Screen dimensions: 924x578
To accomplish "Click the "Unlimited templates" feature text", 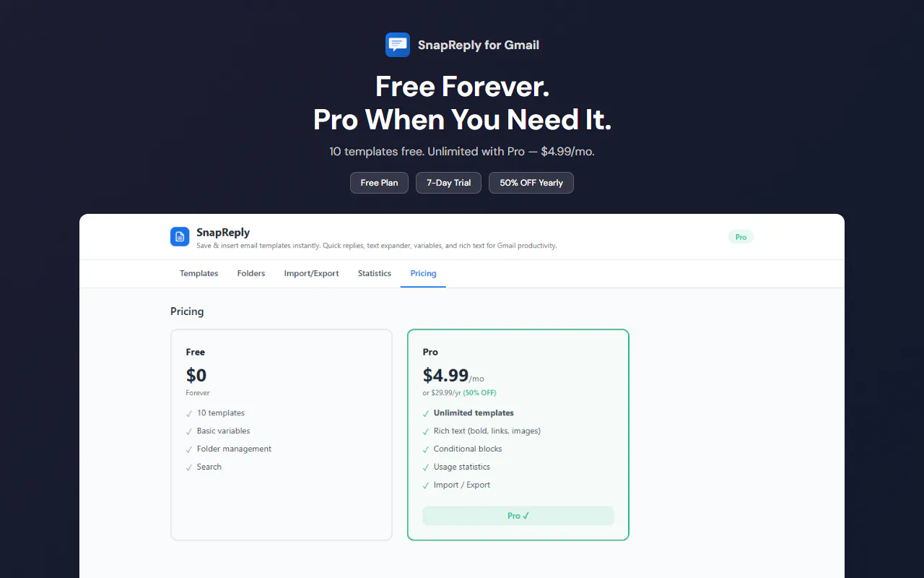I will tap(474, 413).
